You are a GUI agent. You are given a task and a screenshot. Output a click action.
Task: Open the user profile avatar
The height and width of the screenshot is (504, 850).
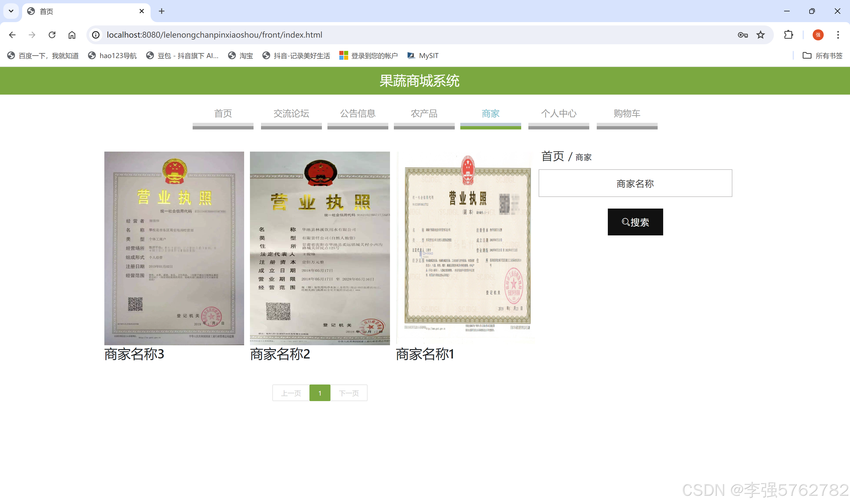[818, 35]
